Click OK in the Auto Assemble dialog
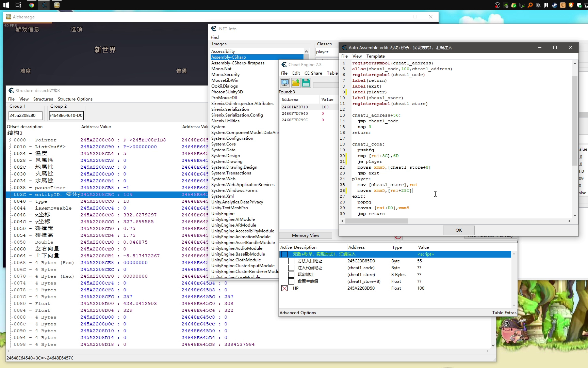Screen dimensions: 588x368 point(459,230)
